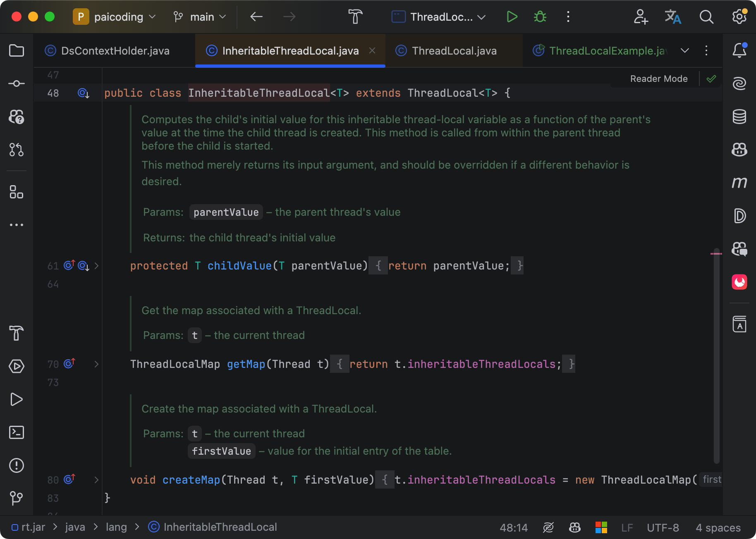Open the Database tool window
The image size is (756, 539).
tap(739, 117)
